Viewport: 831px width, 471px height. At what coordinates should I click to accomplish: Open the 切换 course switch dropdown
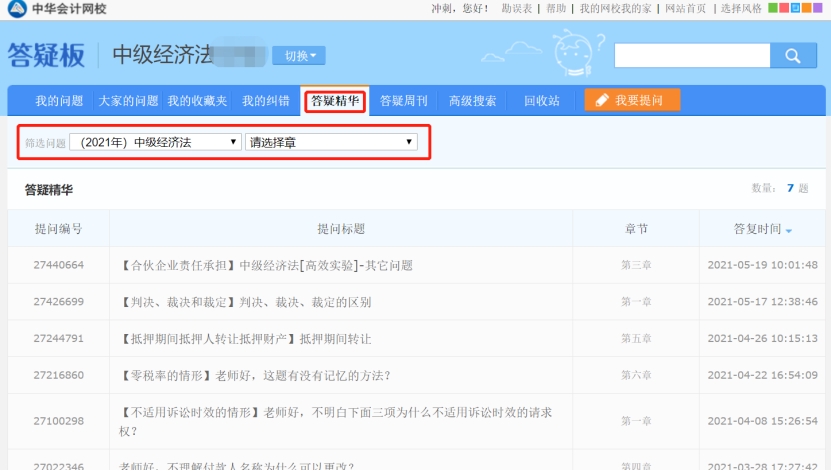click(x=298, y=56)
